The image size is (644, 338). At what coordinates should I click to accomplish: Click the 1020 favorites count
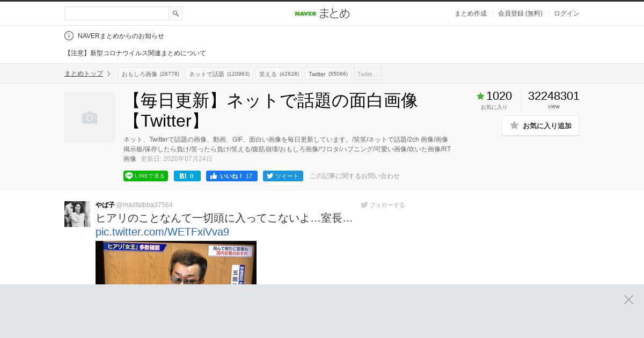pos(499,96)
